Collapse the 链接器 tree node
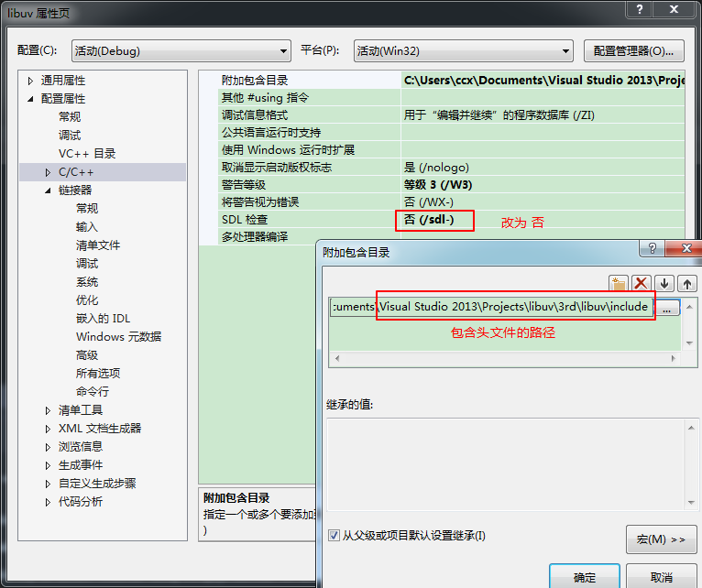 [x=49, y=191]
